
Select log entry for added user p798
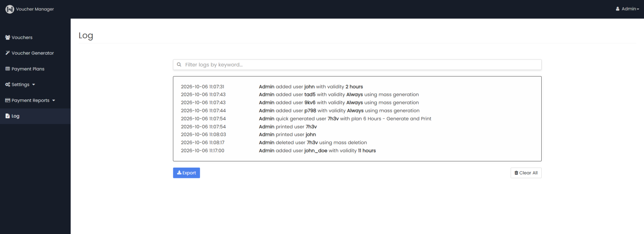[x=339, y=111]
